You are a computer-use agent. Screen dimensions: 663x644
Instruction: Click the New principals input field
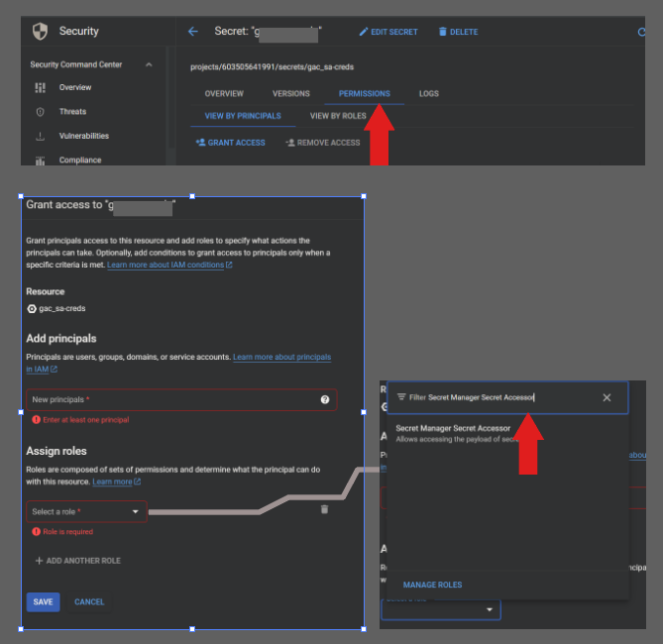(181, 399)
